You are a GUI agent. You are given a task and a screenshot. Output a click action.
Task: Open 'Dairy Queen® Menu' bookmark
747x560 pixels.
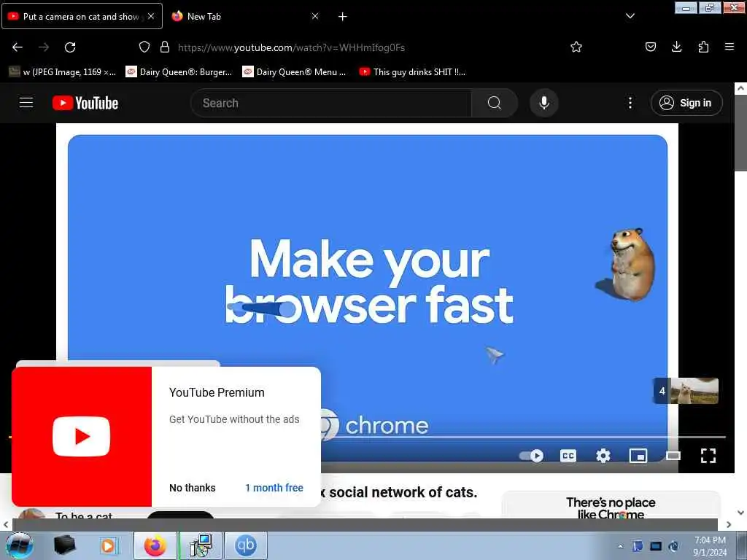295,72
